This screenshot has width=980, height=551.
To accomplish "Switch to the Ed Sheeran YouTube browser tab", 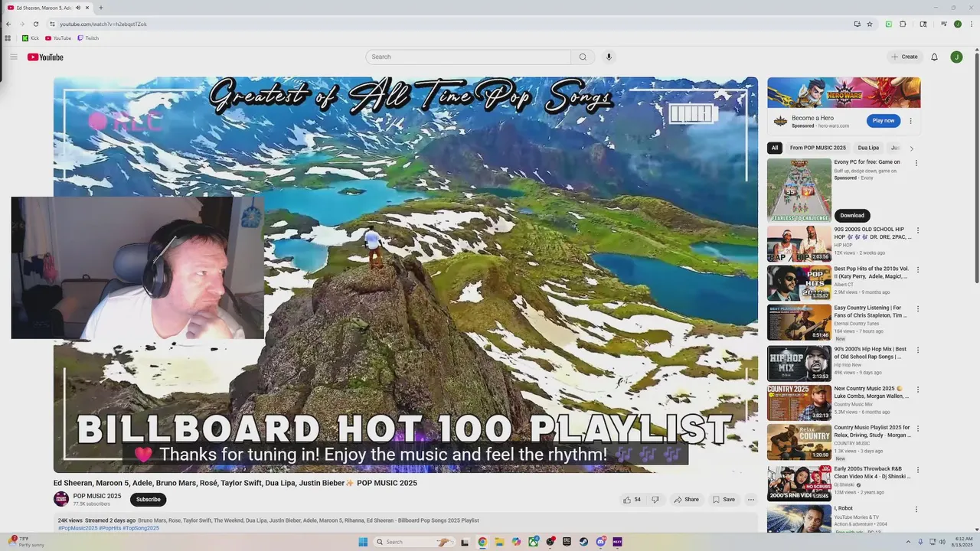I will [x=47, y=8].
